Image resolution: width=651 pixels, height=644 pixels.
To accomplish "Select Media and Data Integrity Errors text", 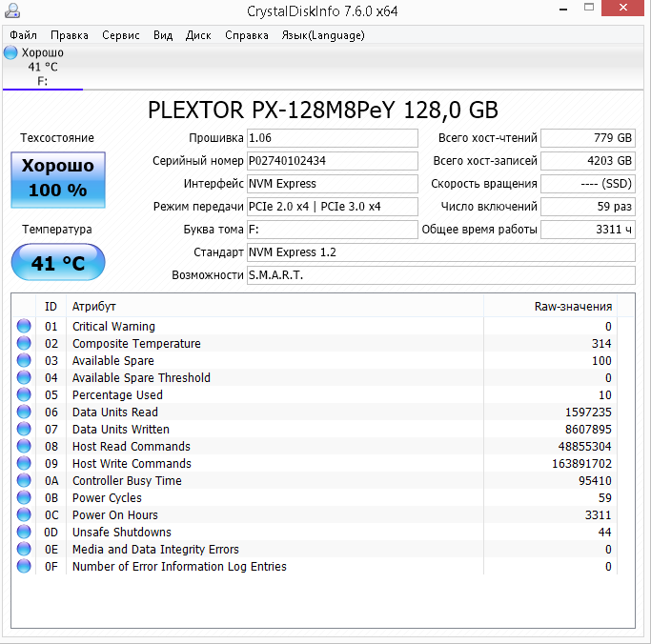I will 155,550.
